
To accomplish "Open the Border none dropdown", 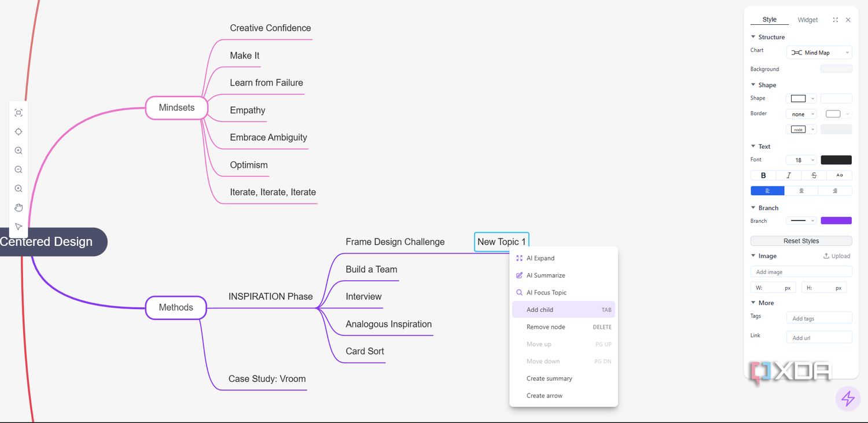I will pos(801,114).
